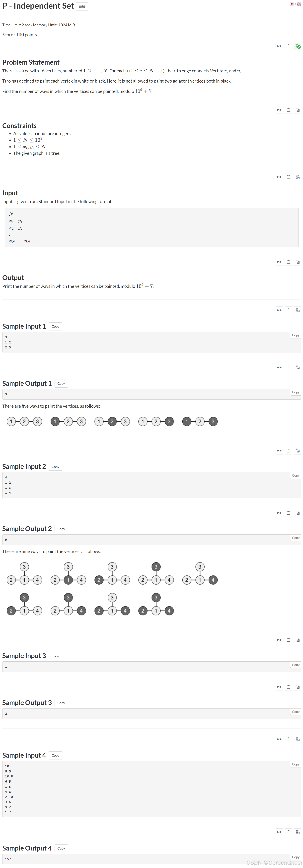Click Copy inside the Sample Output 1 code box
Screen dimensions: 303x868
click(x=295, y=392)
